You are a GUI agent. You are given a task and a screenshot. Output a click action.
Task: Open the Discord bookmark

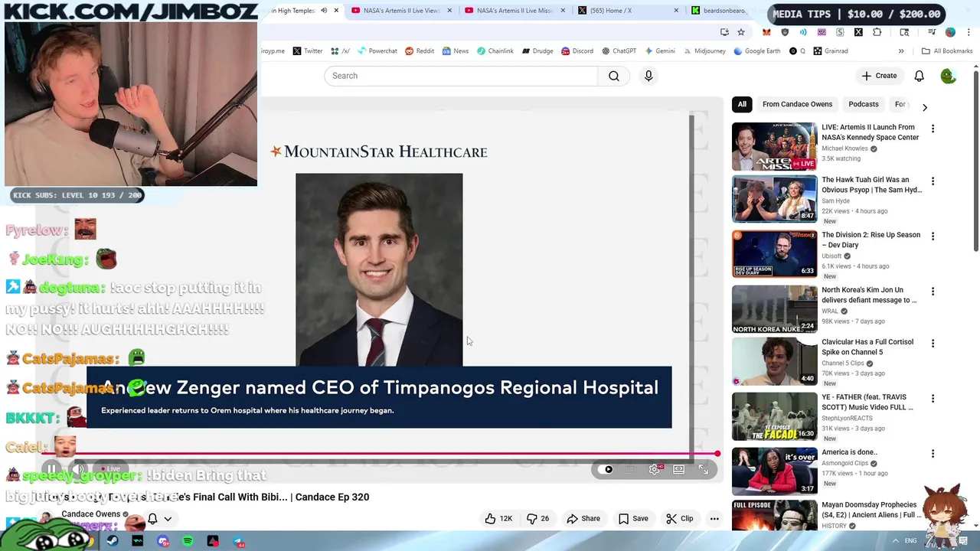coord(577,51)
